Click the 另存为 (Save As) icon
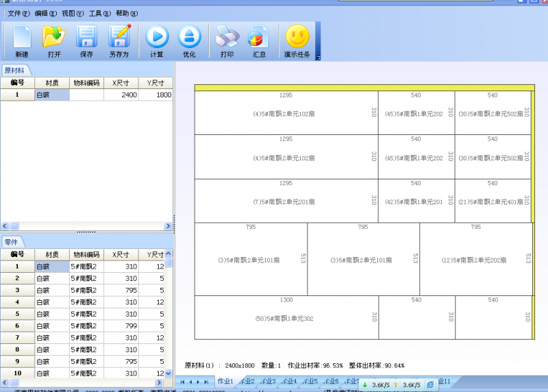 [119, 40]
